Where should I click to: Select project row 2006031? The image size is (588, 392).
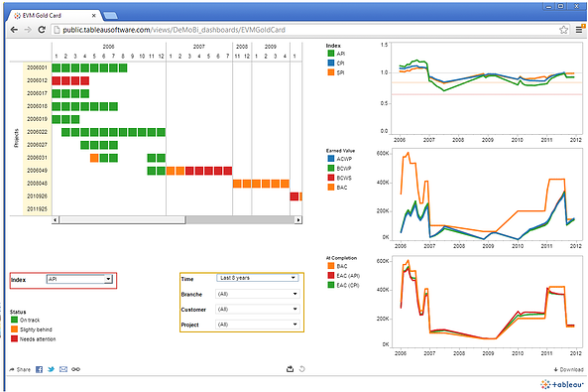(x=37, y=158)
